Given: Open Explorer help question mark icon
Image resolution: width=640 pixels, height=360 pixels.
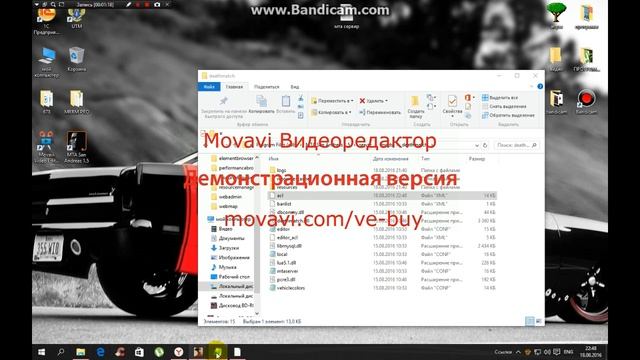Looking at the screenshot, I should pyautogui.click(x=540, y=87).
